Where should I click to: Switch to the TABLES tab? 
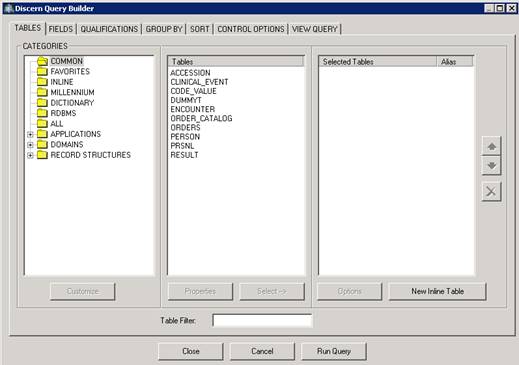[x=28, y=28]
